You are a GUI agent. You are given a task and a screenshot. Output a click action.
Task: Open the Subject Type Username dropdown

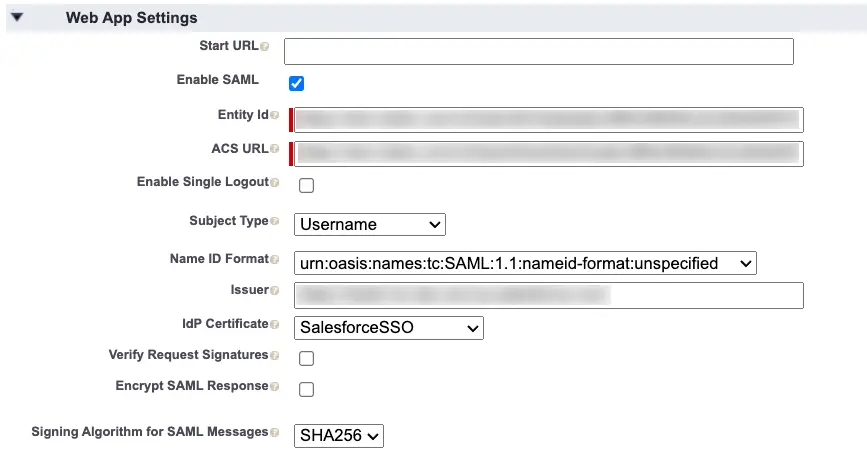[x=369, y=224]
